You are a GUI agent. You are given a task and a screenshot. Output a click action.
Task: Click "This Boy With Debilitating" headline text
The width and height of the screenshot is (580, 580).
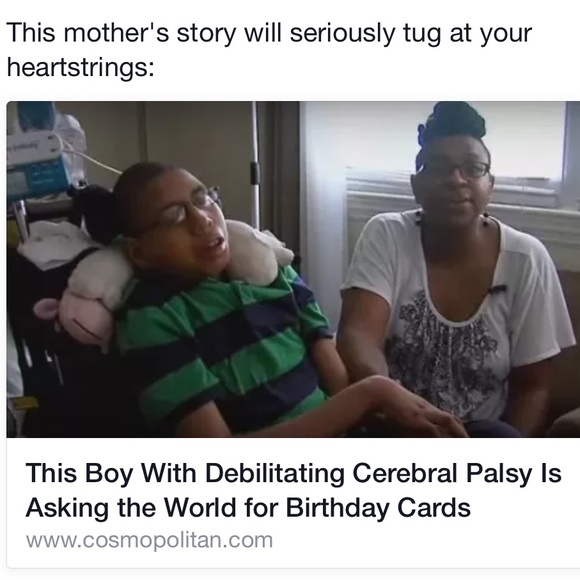pos(185,473)
